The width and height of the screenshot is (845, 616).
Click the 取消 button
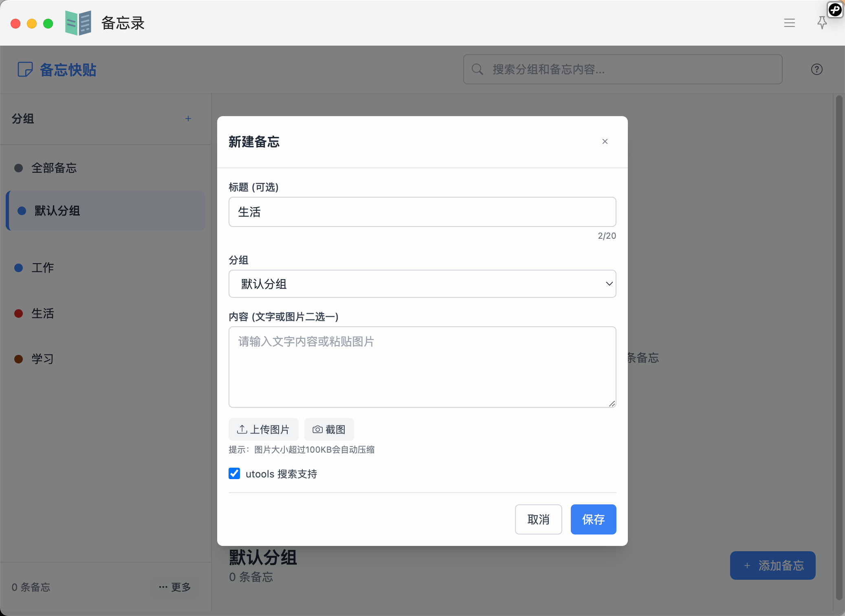pyautogui.click(x=538, y=519)
